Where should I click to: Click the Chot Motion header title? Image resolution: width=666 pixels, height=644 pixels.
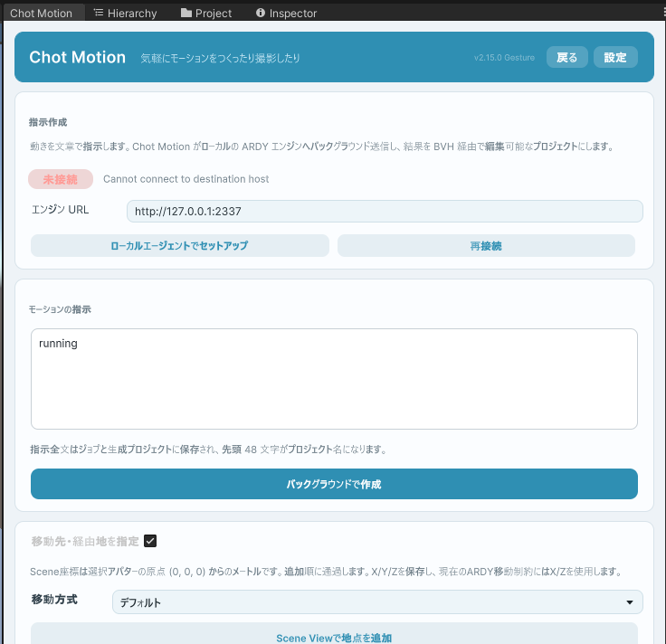pos(77,57)
